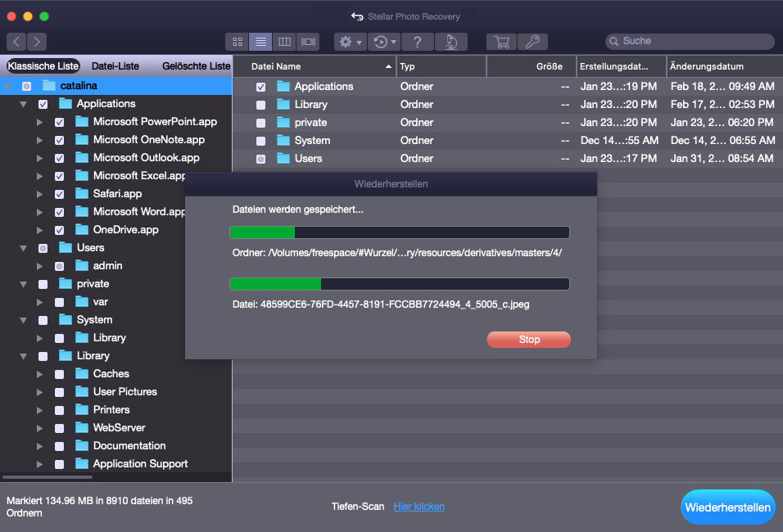The width and height of the screenshot is (783, 532).
Task: Collapse the System tree node
Action: tap(24, 320)
